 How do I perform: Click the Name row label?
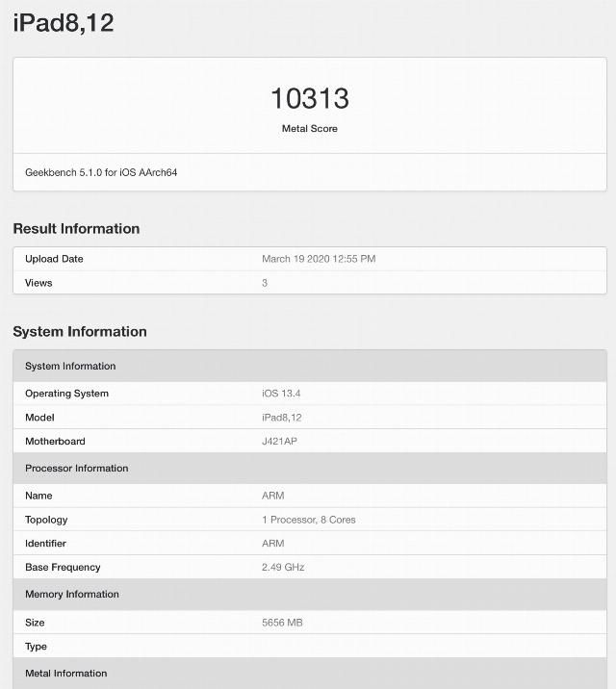click(x=38, y=496)
